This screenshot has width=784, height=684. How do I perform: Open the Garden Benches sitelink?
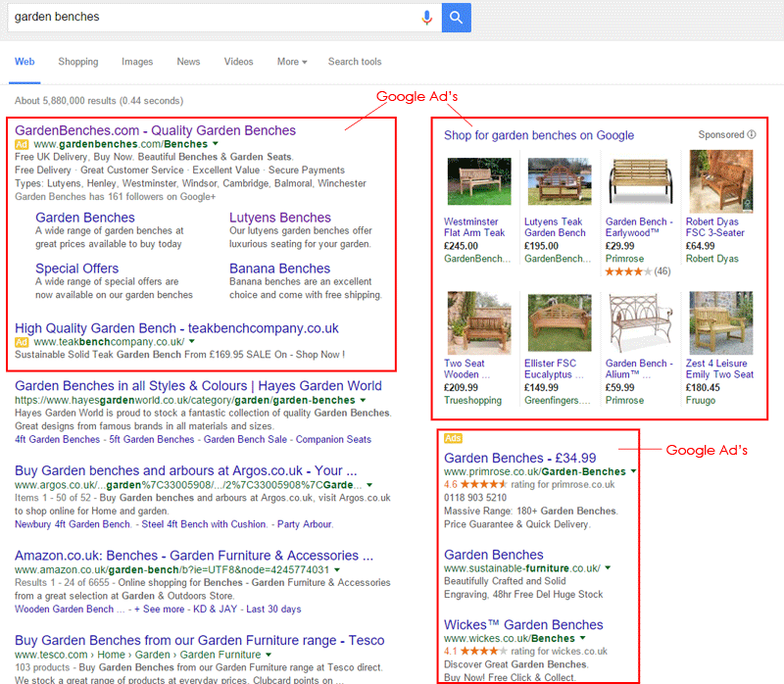pyautogui.click(x=85, y=218)
